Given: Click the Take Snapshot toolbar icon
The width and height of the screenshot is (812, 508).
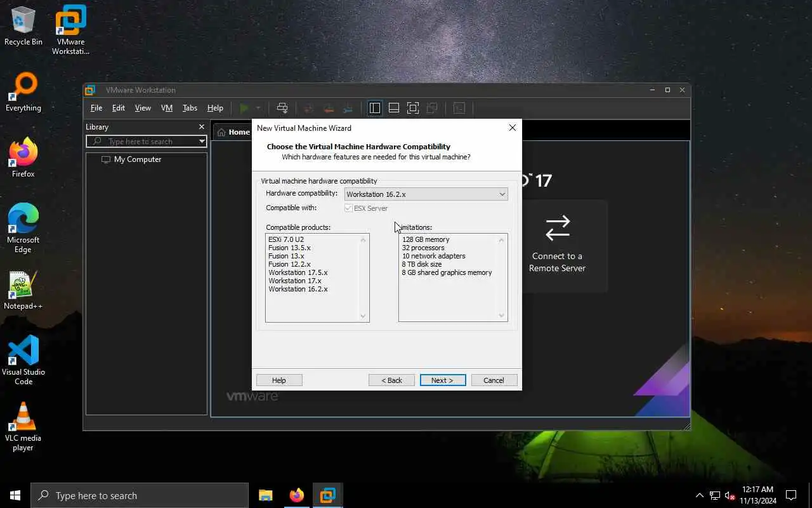Looking at the screenshot, I should pyautogui.click(x=309, y=108).
